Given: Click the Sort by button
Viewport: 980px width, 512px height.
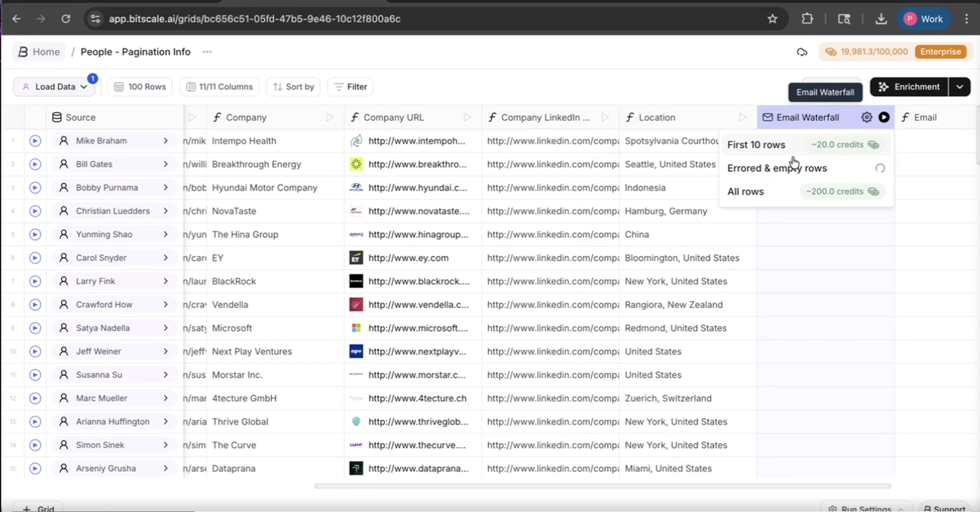Looking at the screenshot, I should (x=293, y=87).
